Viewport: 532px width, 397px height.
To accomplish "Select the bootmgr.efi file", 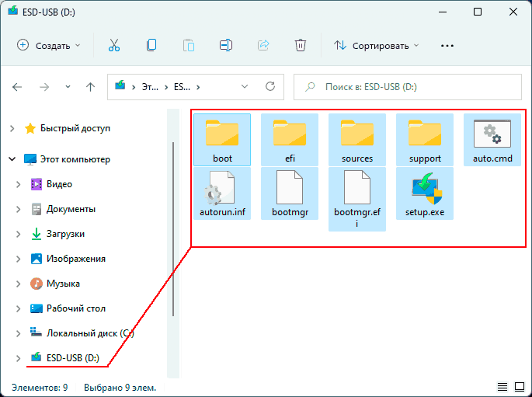I will click(357, 199).
